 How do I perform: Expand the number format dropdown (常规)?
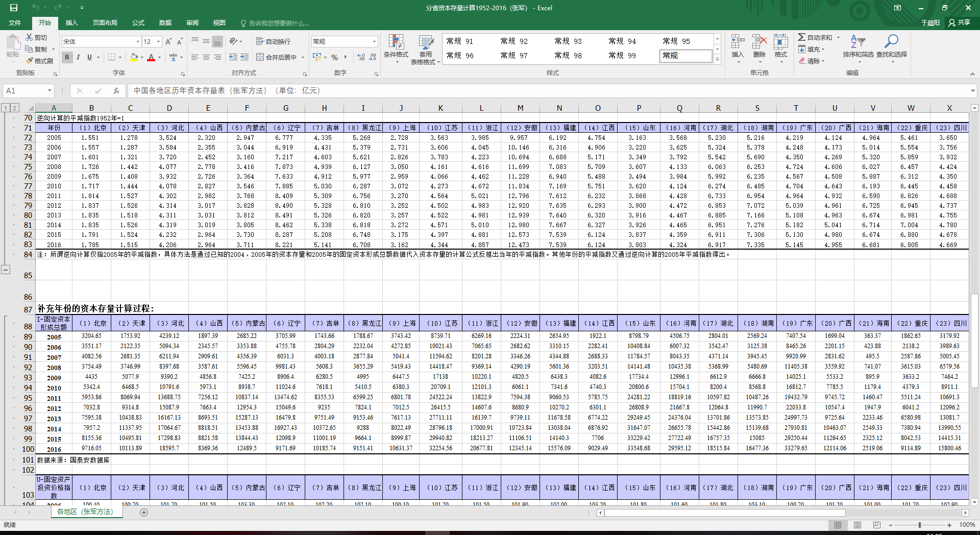[374, 41]
